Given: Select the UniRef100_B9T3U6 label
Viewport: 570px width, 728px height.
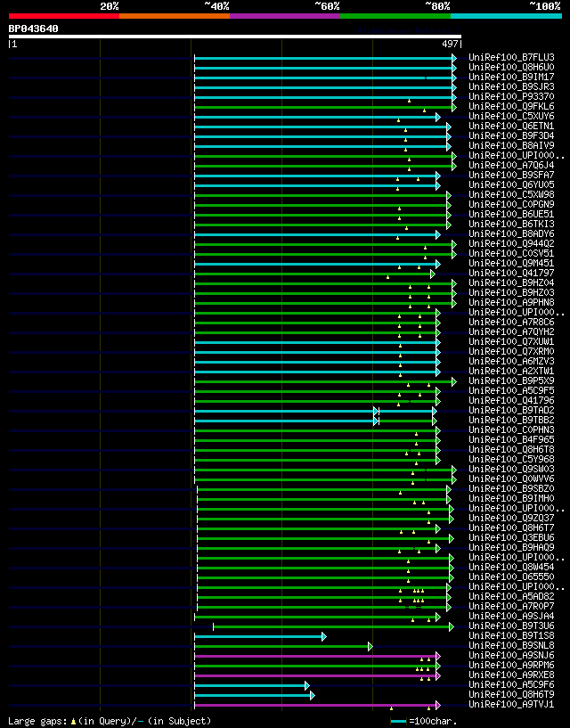Looking at the screenshot, I should (x=511, y=626).
